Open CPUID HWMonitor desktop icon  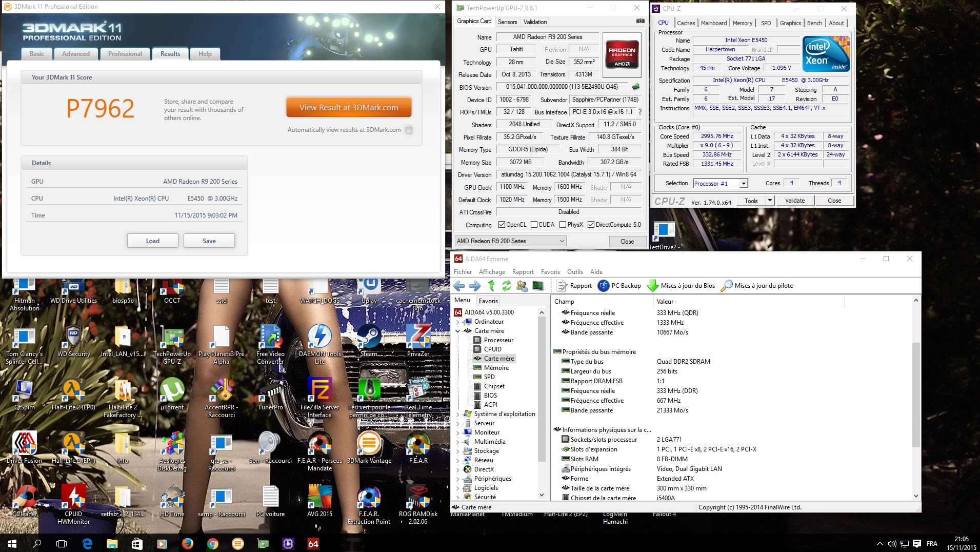click(x=73, y=504)
